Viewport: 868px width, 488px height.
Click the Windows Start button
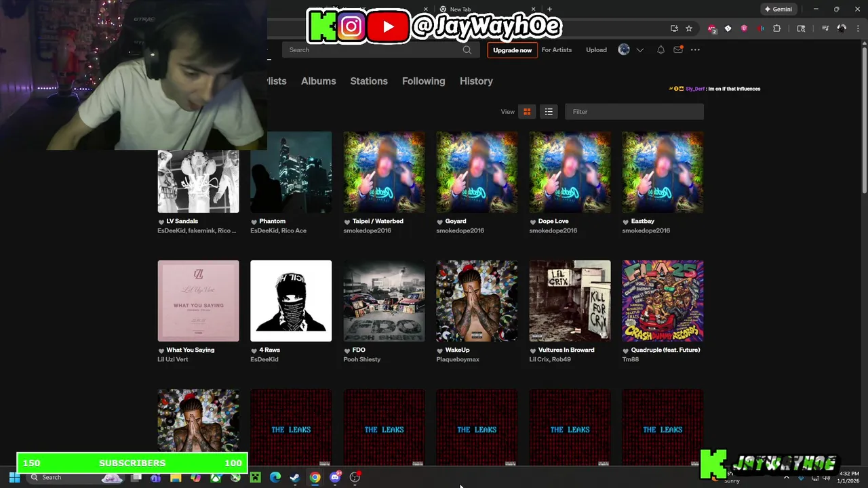pyautogui.click(x=14, y=477)
